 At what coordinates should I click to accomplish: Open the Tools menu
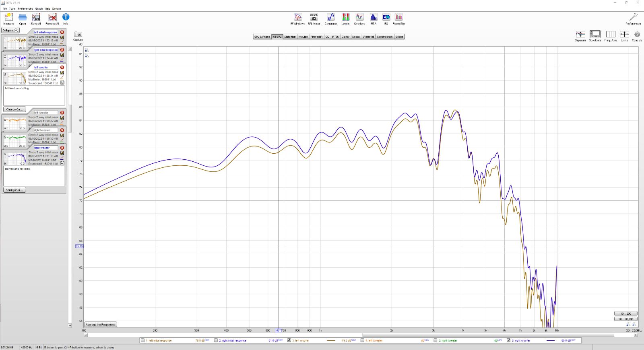[x=12, y=8]
